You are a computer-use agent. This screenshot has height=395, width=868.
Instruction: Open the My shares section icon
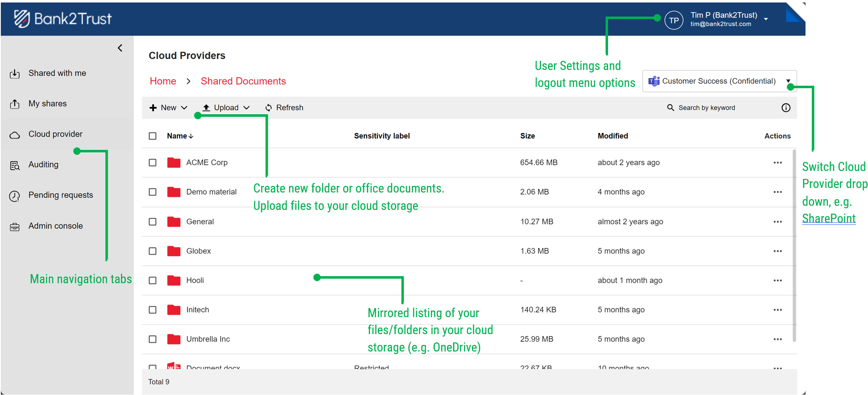15,104
